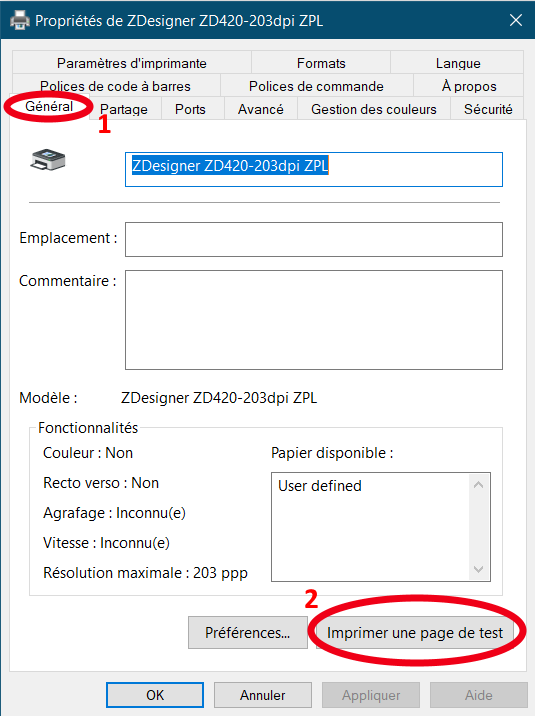Confirm with the OK button
The image size is (535, 716).
point(155,695)
